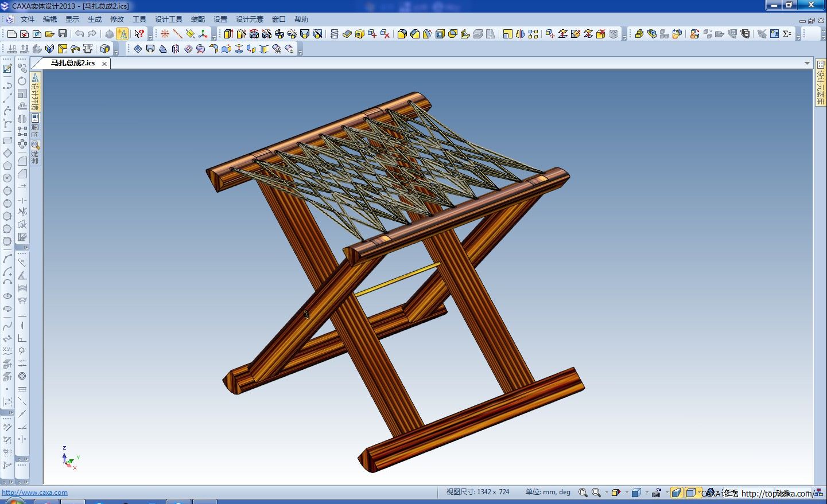Image resolution: width=827 pixels, height=504 pixels.
Task: Toggle the highlighted design tree icon in toolbar
Action: 122,34
